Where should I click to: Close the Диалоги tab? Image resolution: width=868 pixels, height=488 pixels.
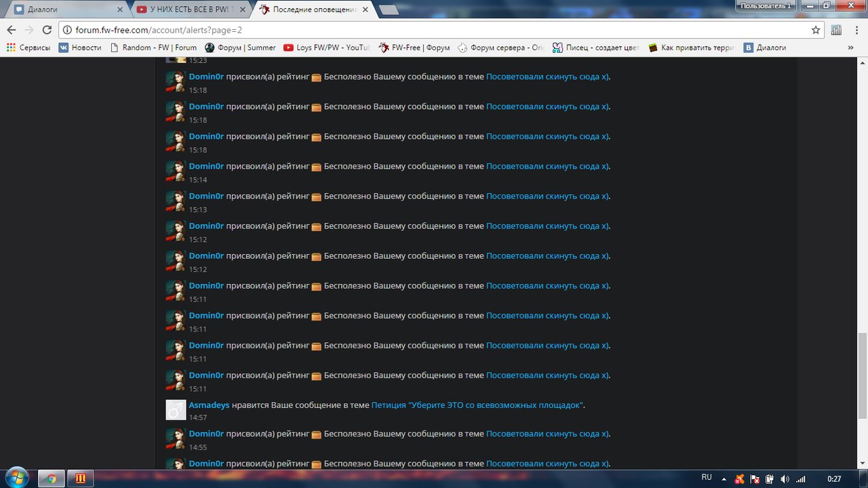pos(120,9)
